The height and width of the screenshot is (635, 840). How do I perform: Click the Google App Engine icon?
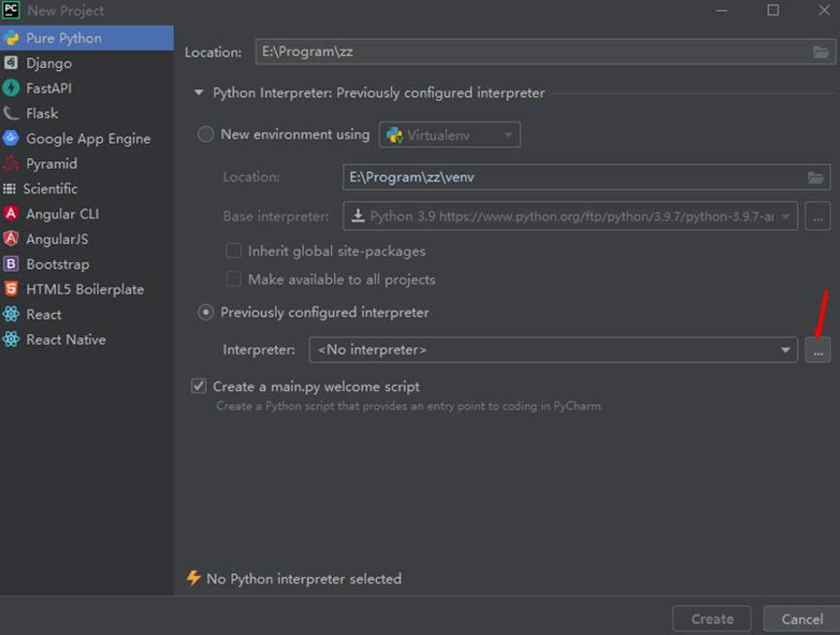[11, 138]
